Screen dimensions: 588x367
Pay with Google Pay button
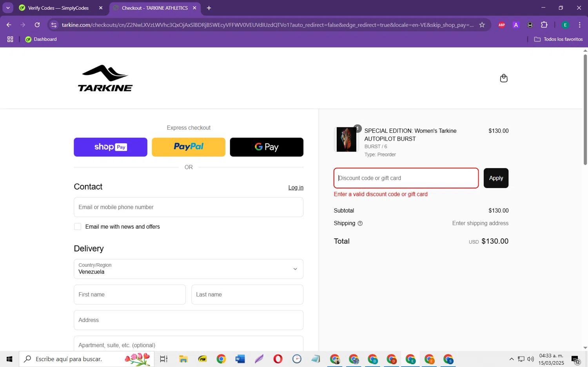click(267, 147)
